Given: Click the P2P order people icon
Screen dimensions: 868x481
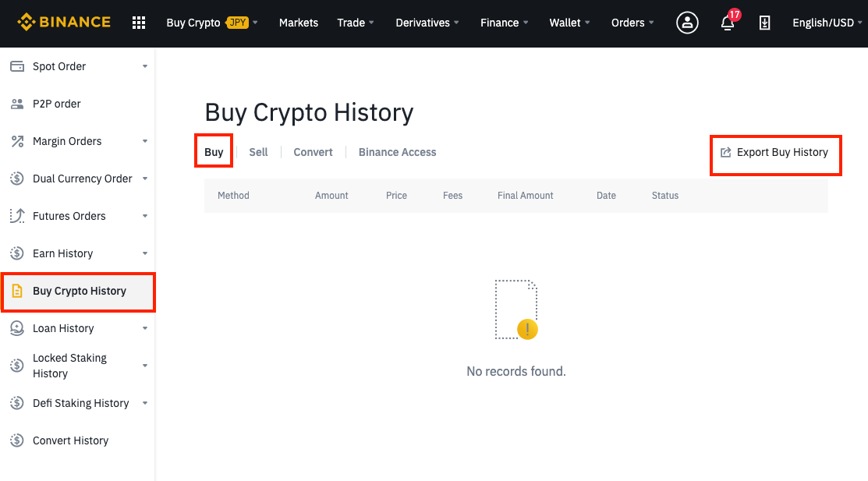Looking at the screenshot, I should point(17,104).
